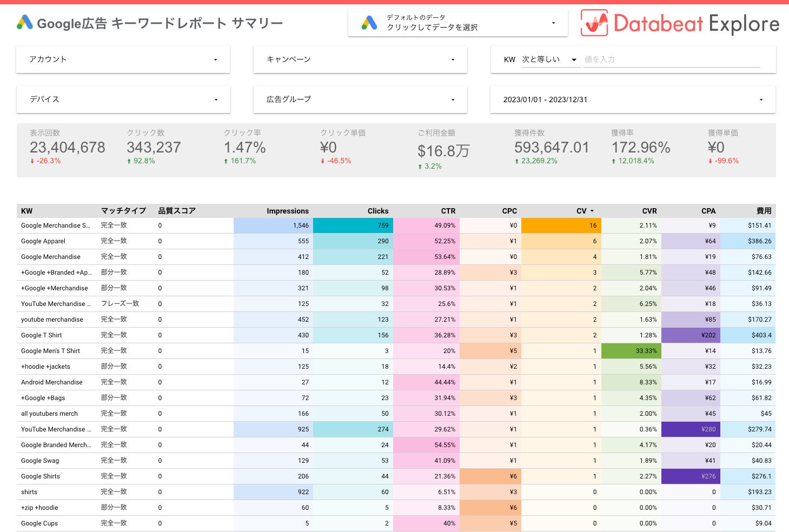Screen dimensions: 789x532
Task: Open the date range 2023/01/01 - 2023/12/31 picker
Action: tap(633, 99)
